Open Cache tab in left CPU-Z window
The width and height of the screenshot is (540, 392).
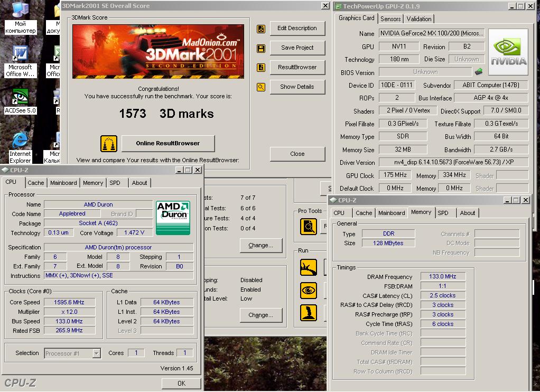coord(36,183)
